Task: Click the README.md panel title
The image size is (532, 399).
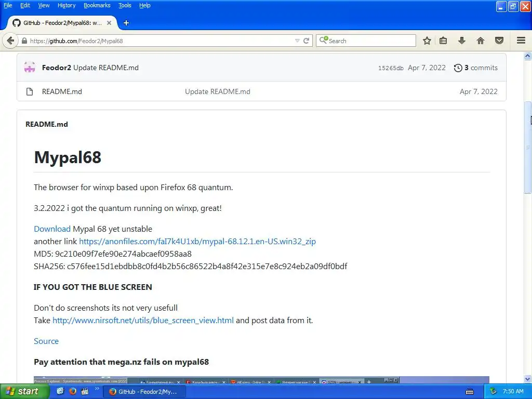Action: (46, 124)
